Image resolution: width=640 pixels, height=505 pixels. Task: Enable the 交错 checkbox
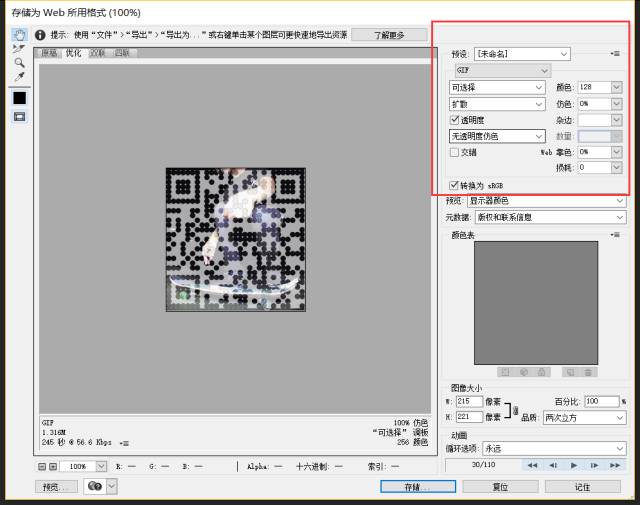point(455,152)
